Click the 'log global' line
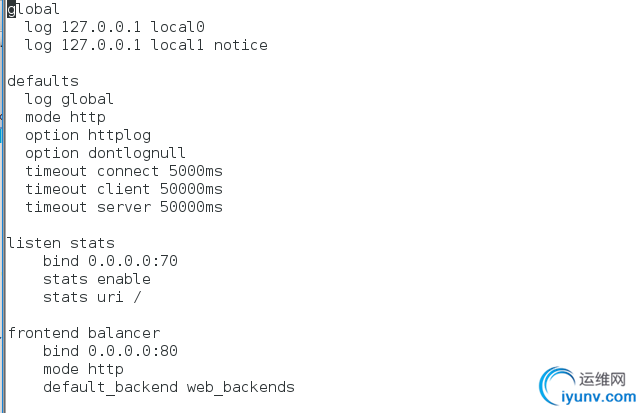 coord(69,99)
